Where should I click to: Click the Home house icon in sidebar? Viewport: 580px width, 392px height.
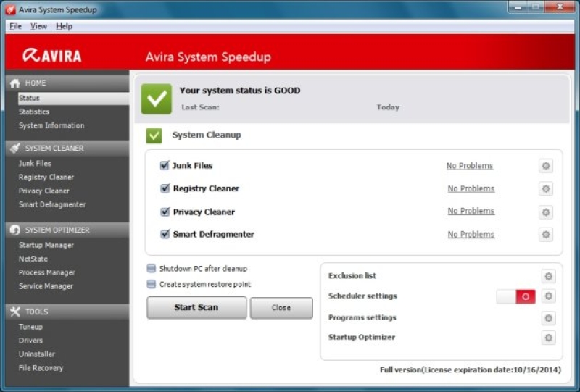tap(14, 83)
